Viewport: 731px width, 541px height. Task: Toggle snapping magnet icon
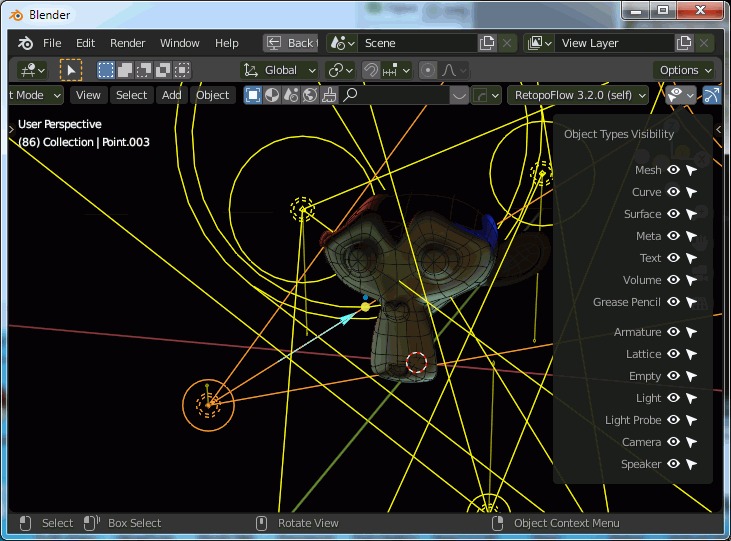click(372, 70)
